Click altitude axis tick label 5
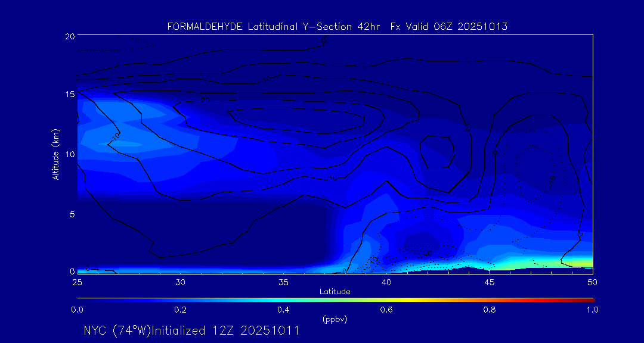The height and width of the screenshot is (343, 644). 72,214
